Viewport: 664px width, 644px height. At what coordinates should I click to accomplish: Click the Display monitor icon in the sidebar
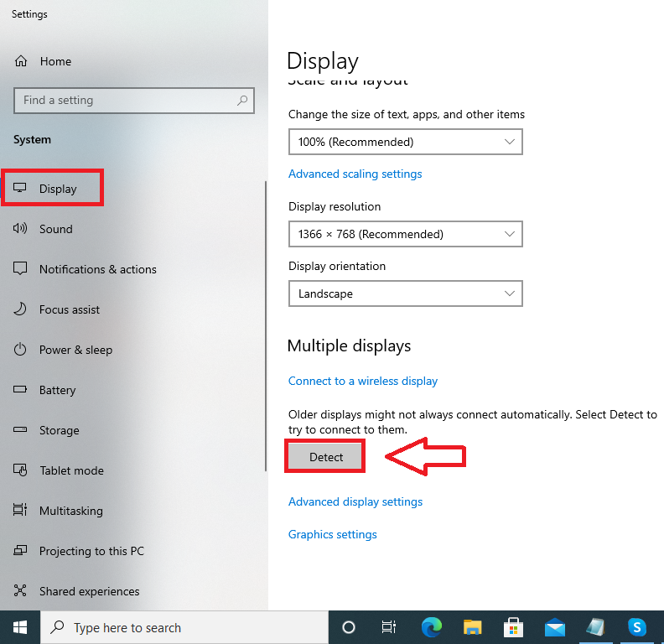20,188
